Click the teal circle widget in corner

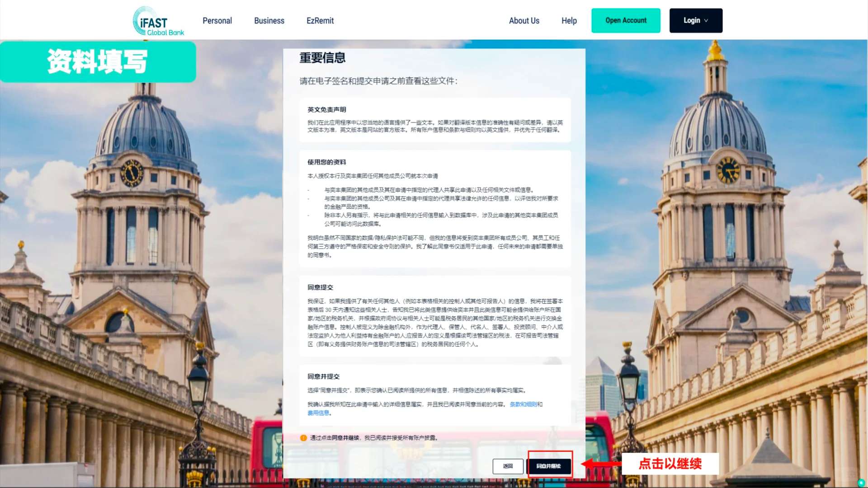click(x=861, y=482)
